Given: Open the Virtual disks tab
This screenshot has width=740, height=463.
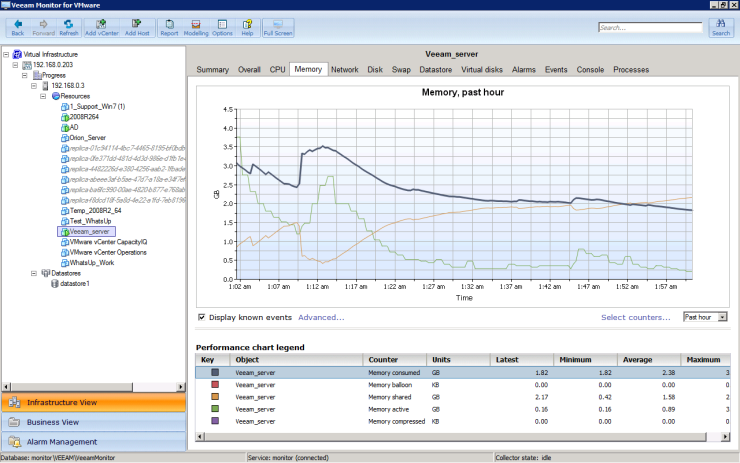Looking at the screenshot, I should 482,69.
